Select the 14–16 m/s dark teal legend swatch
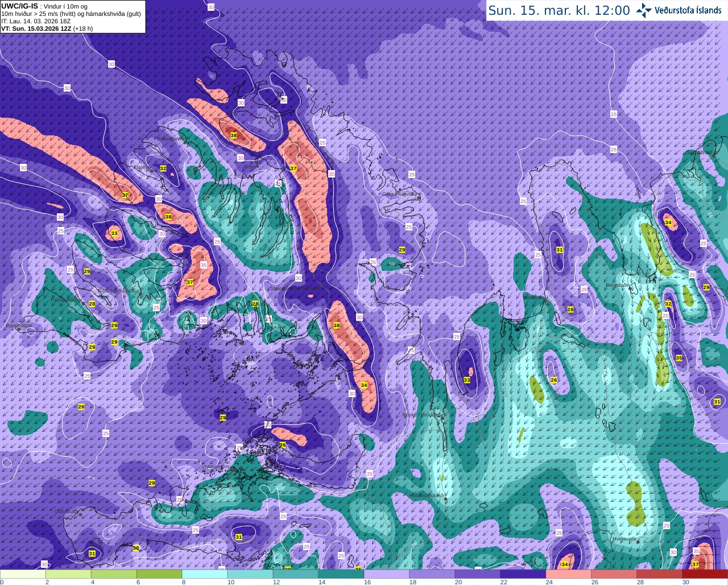 (x=341, y=574)
